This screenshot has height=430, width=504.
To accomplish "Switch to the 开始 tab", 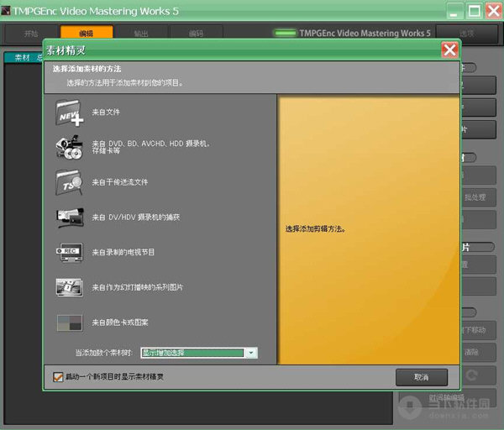I will click(x=31, y=34).
